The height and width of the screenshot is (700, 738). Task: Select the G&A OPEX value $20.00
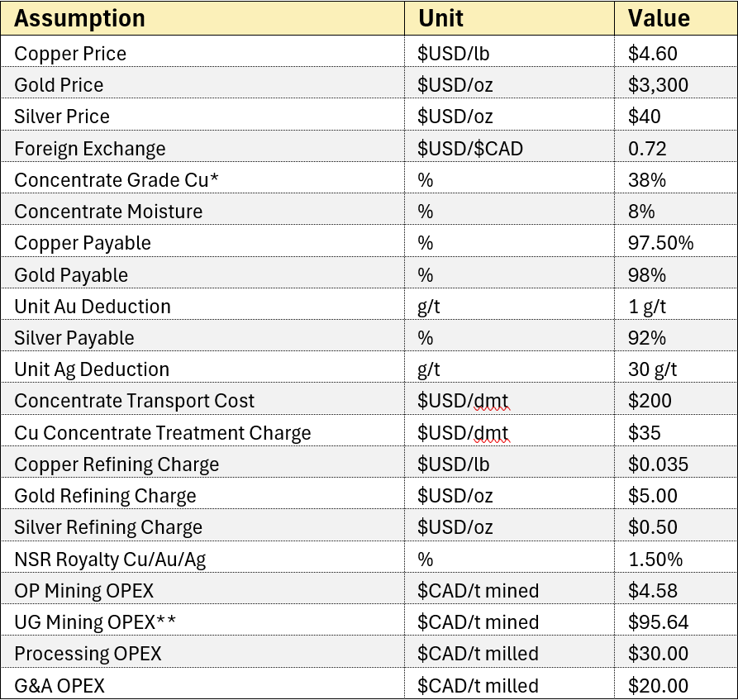pyautogui.click(x=658, y=686)
